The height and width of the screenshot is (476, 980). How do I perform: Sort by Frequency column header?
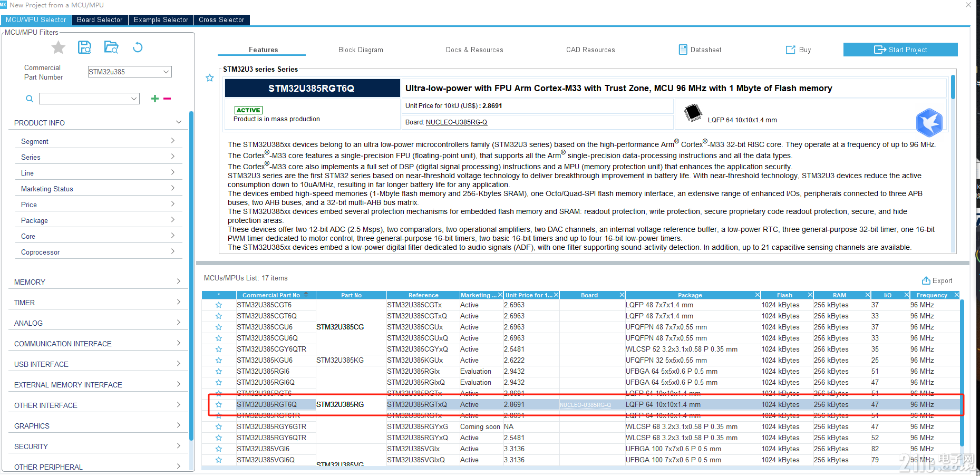(932, 295)
